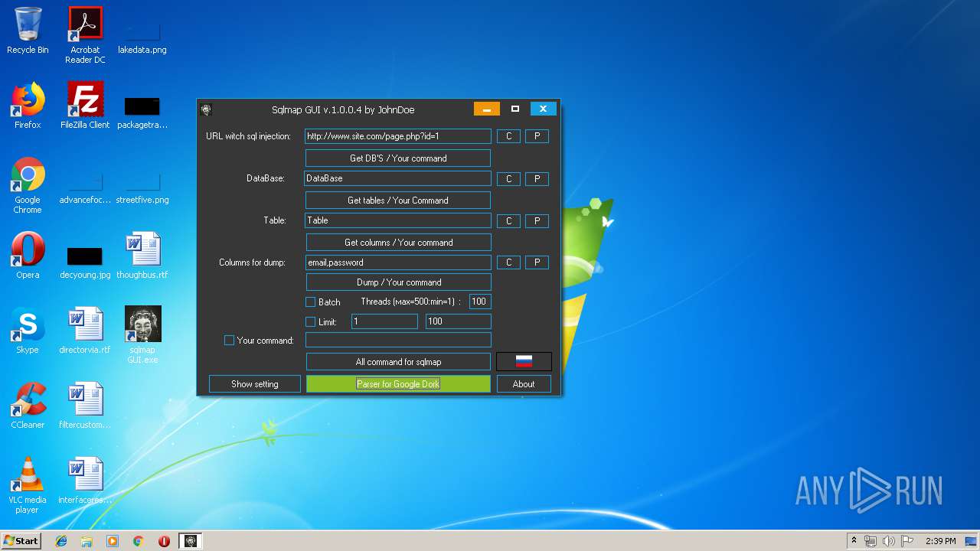Click the Start button
This screenshot has height=551, width=980.
click(21, 541)
